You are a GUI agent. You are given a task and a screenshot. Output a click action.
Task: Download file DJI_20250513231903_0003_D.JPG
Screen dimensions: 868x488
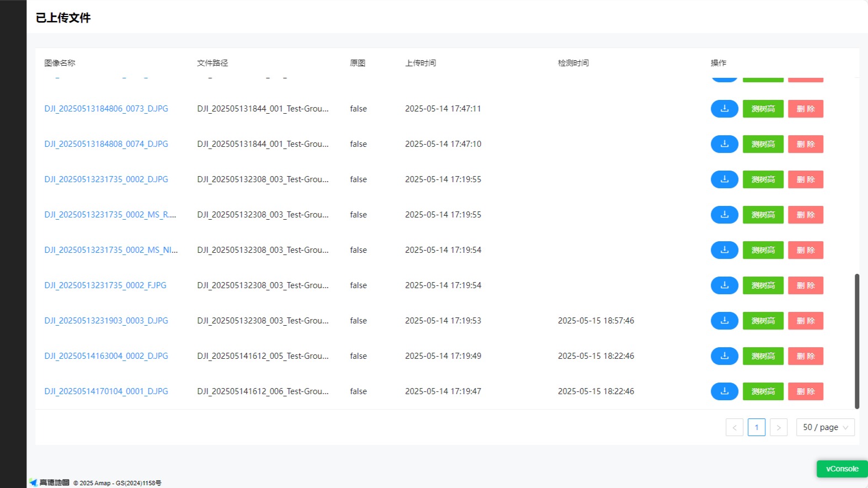[x=724, y=321]
